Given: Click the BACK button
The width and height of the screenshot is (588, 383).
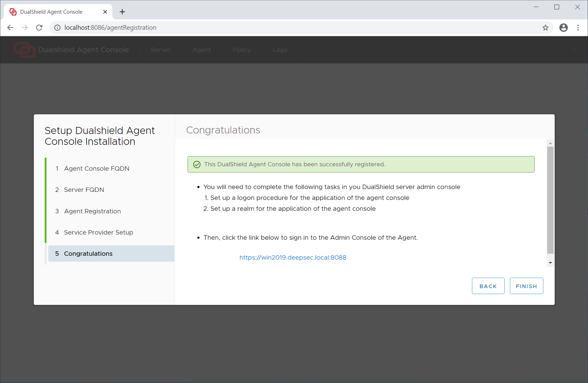Looking at the screenshot, I should tap(488, 286).
